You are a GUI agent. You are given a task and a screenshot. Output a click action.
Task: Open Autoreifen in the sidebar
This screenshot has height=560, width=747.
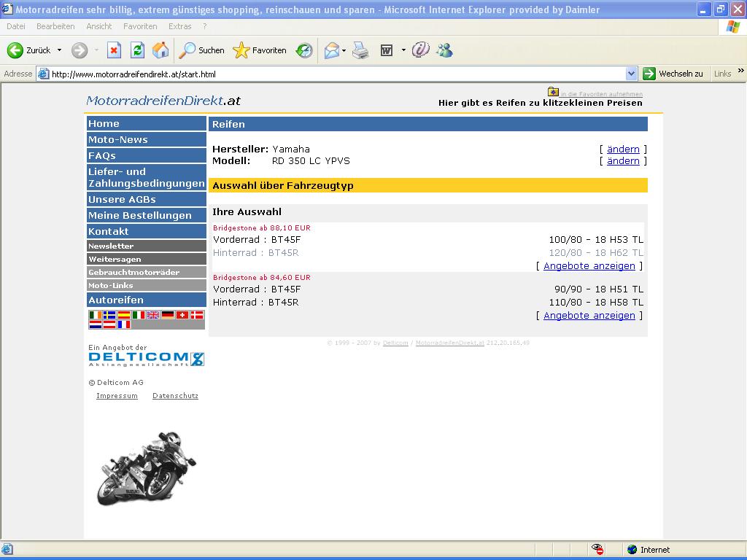tap(146, 300)
